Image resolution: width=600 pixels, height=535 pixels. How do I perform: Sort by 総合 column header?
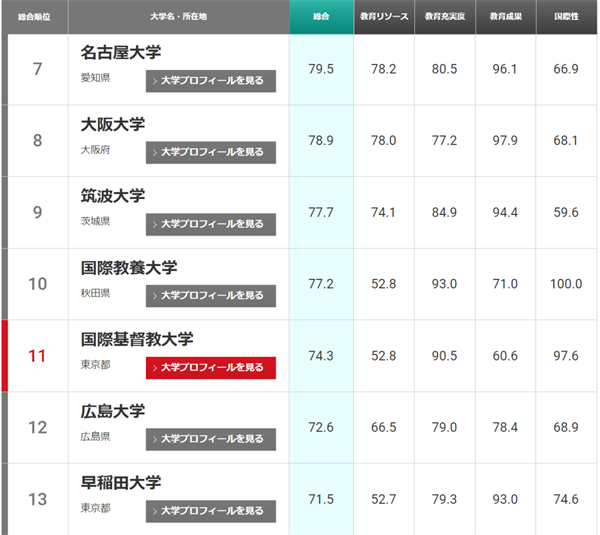[x=321, y=17]
